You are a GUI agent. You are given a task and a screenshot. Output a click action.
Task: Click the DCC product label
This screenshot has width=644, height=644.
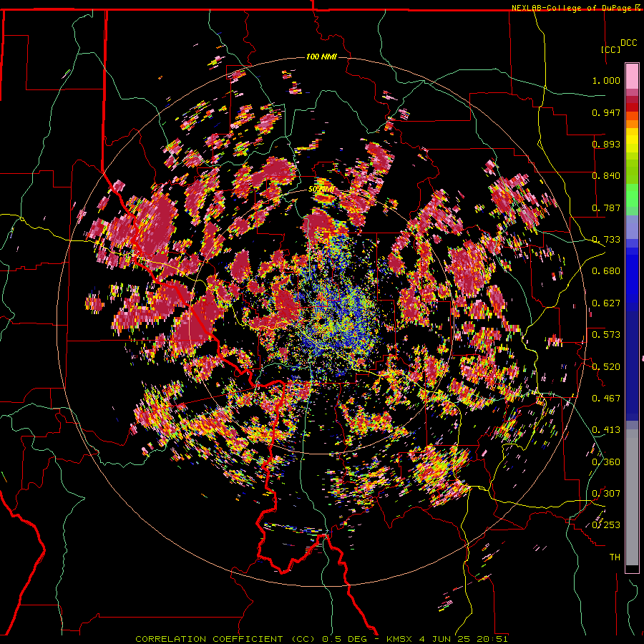pyautogui.click(x=628, y=43)
